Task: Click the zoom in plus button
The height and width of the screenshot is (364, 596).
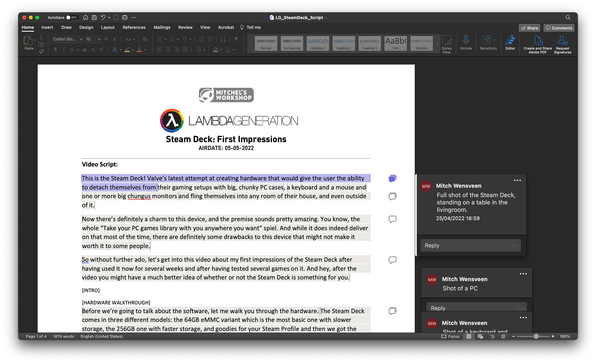Action: point(553,336)
